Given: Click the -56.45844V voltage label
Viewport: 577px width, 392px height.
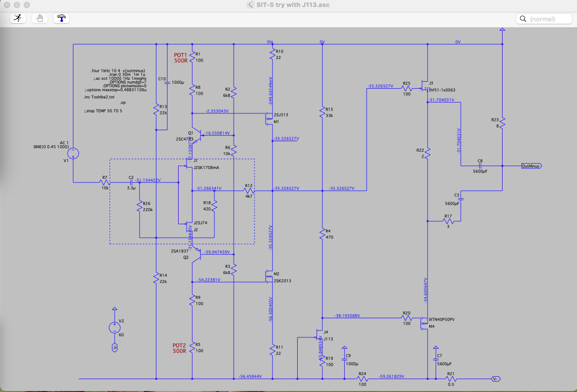Looking at the screenshot, I should coord(250,377).
